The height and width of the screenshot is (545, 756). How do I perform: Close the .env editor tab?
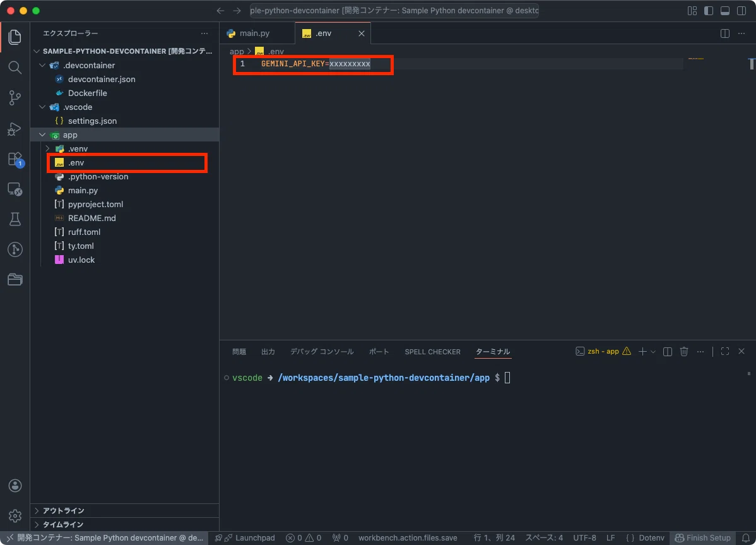coord(361,33)
